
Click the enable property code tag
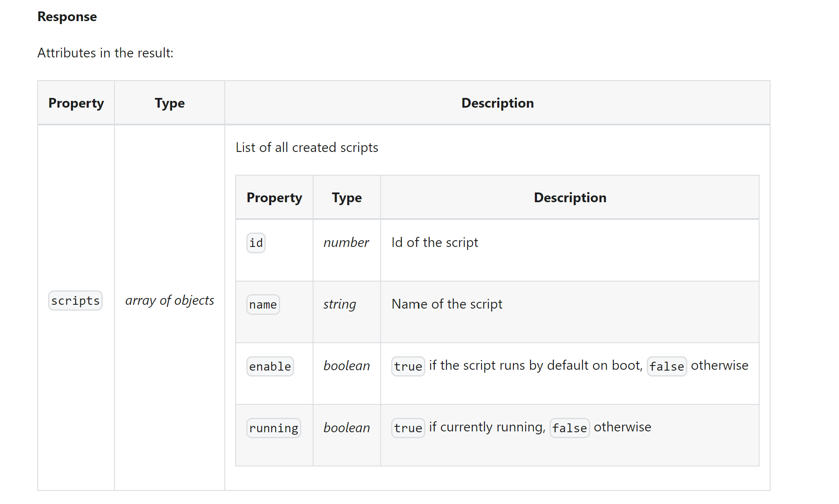tap(270, 366)
